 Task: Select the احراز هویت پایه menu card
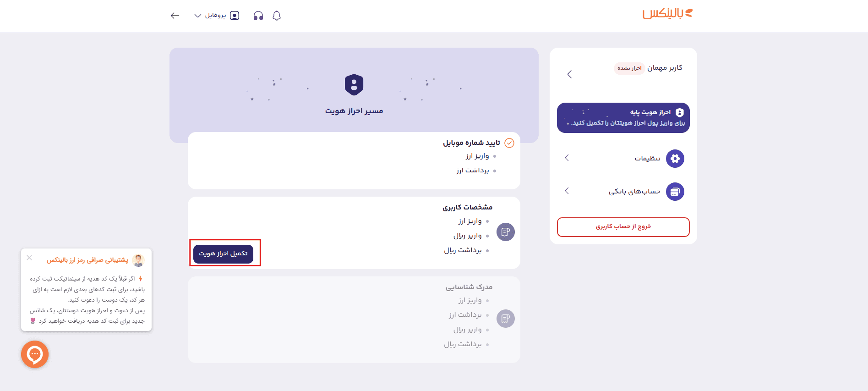point(623,117)
